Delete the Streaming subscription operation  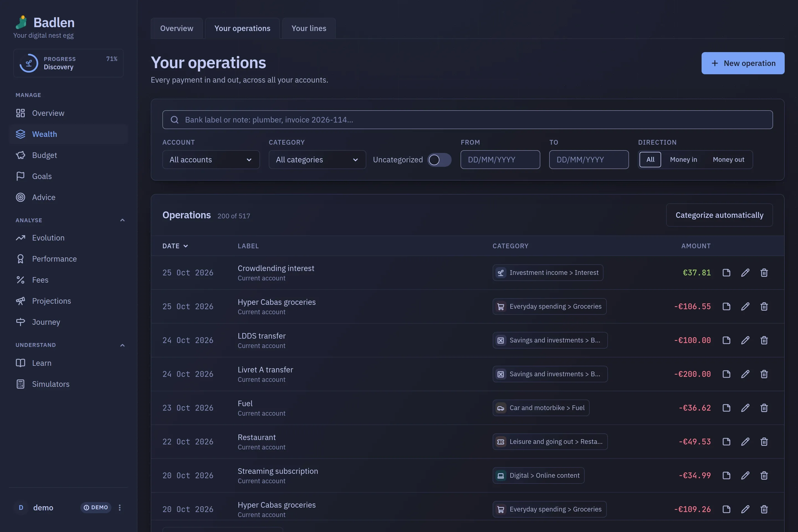[x=764, y=475]
